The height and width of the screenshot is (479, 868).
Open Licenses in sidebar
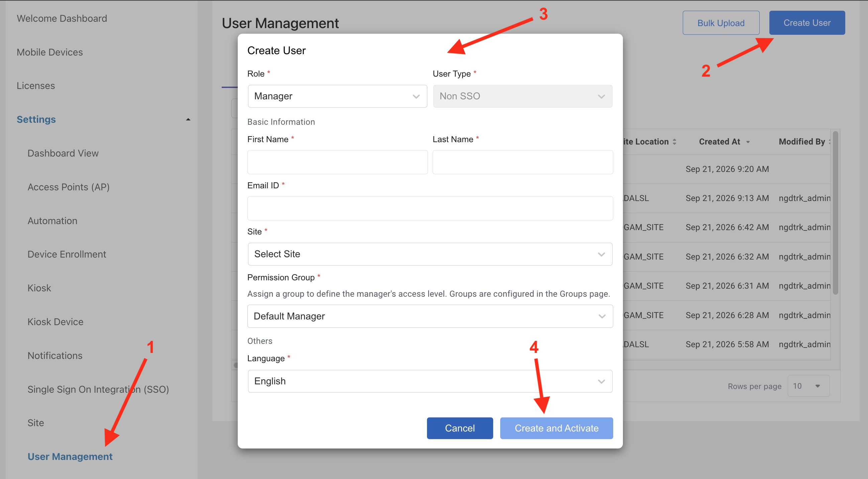pos(36,86)
